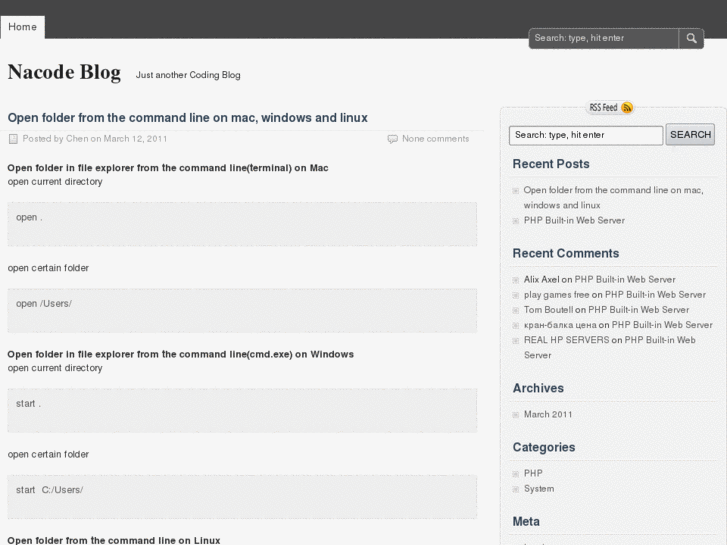
Task: Visit Tom Boutell's commenter link
Action: (548, 310)
